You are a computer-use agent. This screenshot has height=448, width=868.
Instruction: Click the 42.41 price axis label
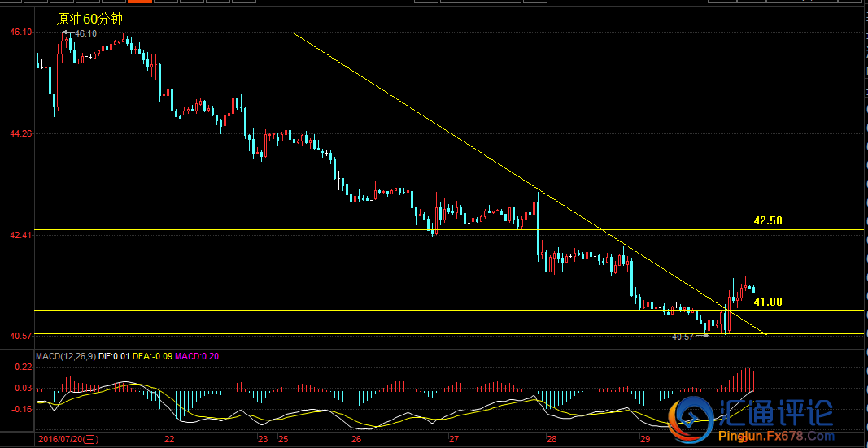click(x=20, y=235)
